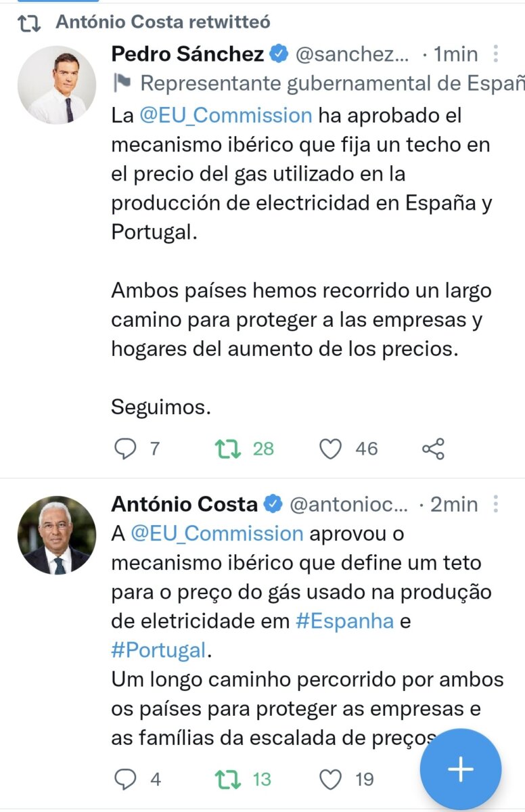
Task: Open @EU_Commission mention in Sánchez's tweet
Action: pyautogui.click(x=226, y=115)
